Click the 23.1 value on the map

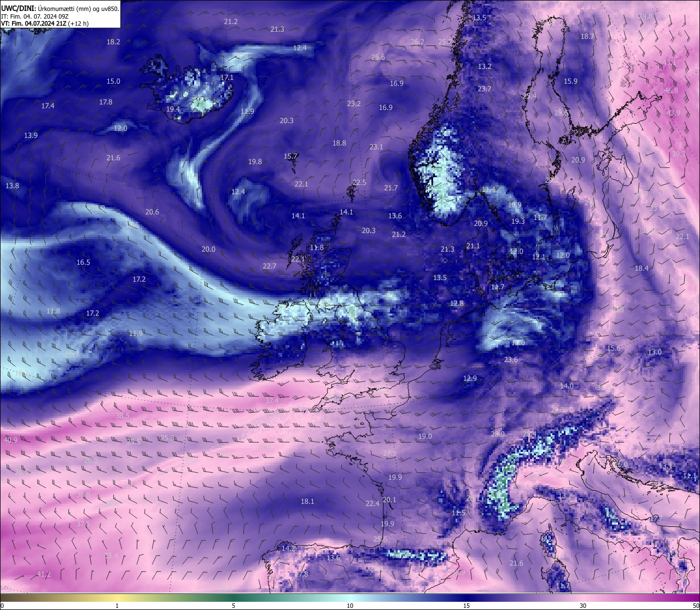[x=376, y=147]
